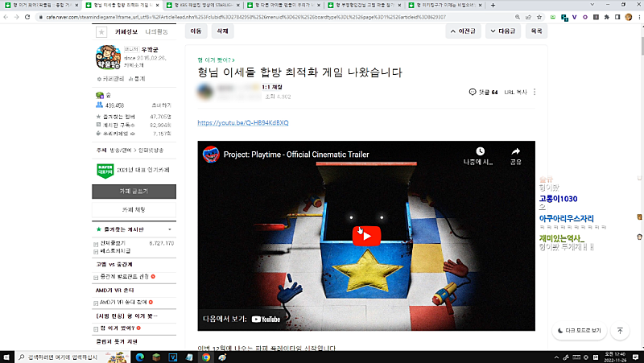Open AMD가 VR 쏜다 참여 board

tap(123, 302)
